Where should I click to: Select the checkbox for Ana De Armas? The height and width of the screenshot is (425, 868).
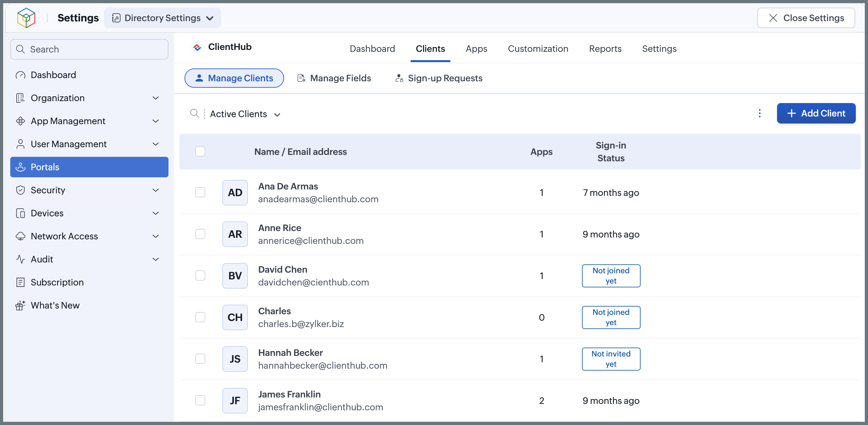(x=200, y=193)
